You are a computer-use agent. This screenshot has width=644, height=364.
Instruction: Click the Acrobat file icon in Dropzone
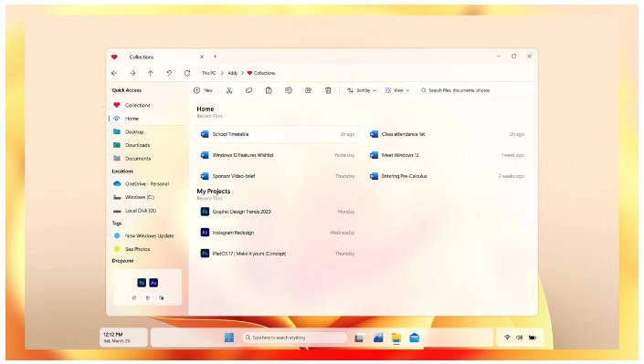(153, 283)
